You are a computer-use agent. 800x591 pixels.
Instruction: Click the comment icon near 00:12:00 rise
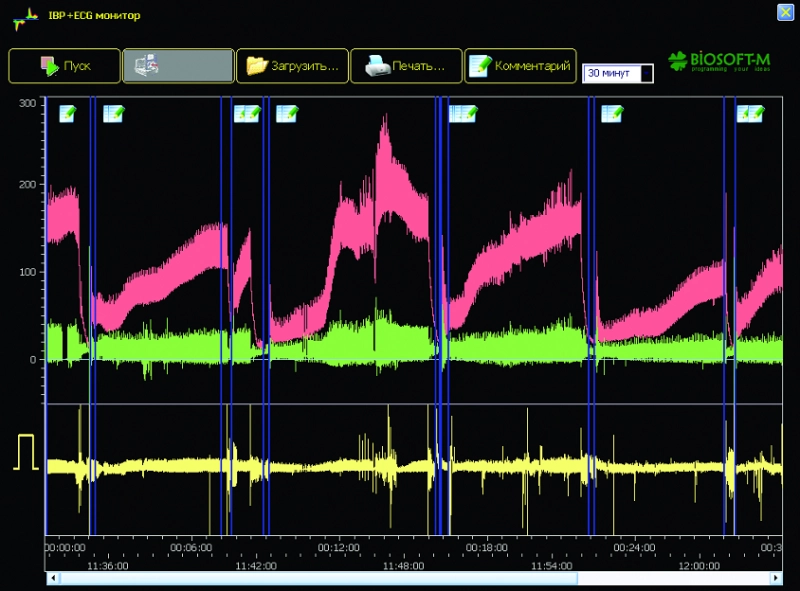point(287,113)
